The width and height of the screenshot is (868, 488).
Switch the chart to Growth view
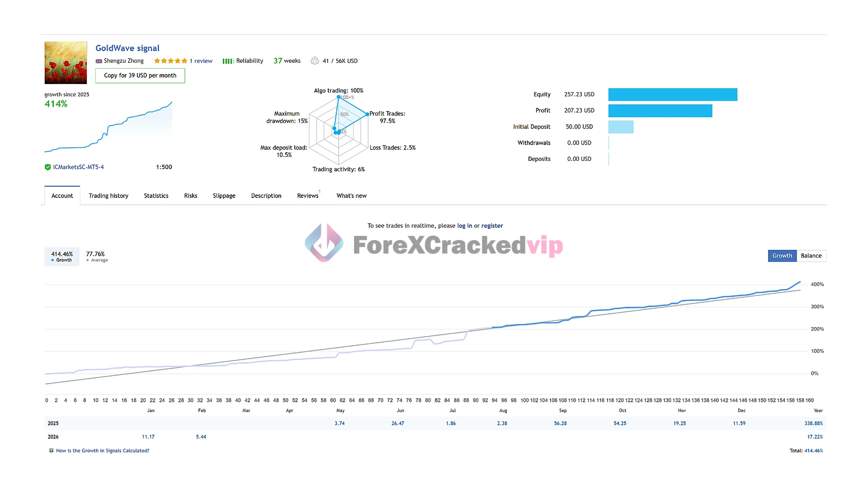(782, 256)
